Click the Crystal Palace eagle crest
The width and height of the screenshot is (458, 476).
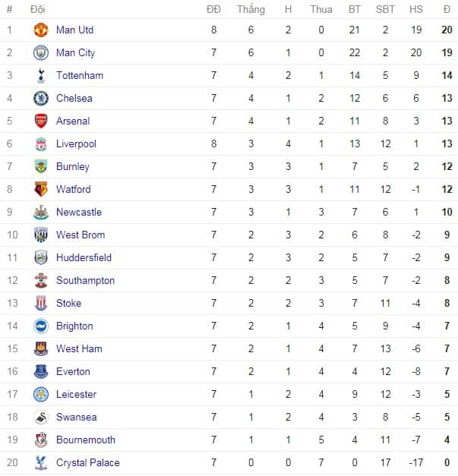(x=41, y=462)
